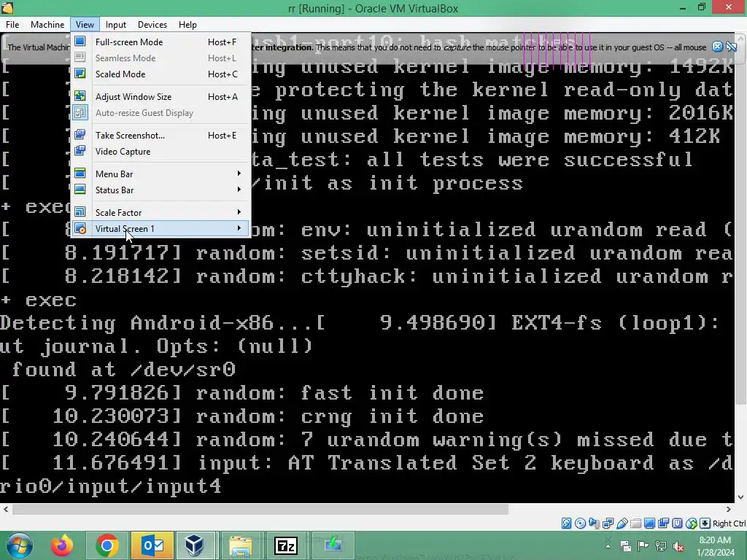Click the USB devices status icon
Screen dimensions: 747x560
point(622,524)
